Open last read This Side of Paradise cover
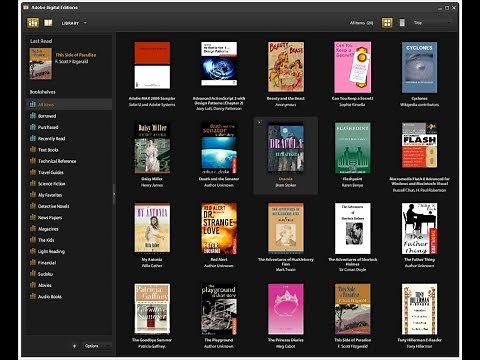The height and width of the screenshot is (360, 480). point(41,64)
